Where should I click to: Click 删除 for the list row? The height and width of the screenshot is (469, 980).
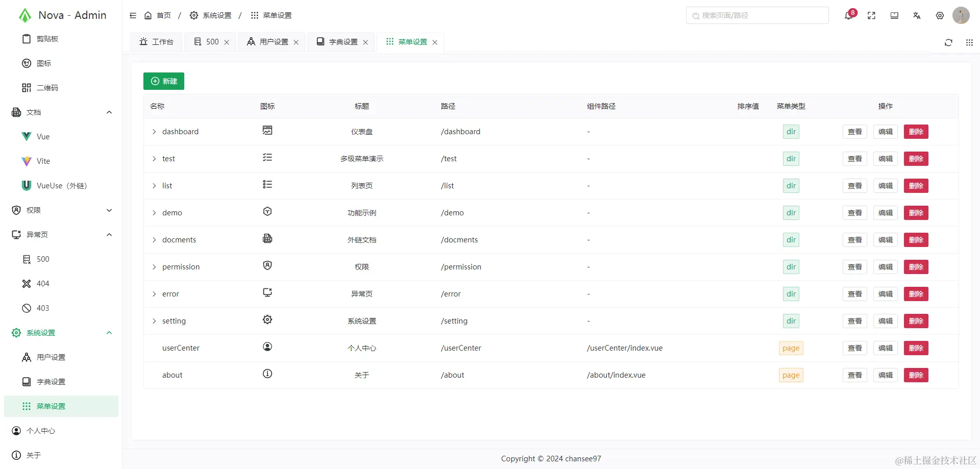[916, 186]
